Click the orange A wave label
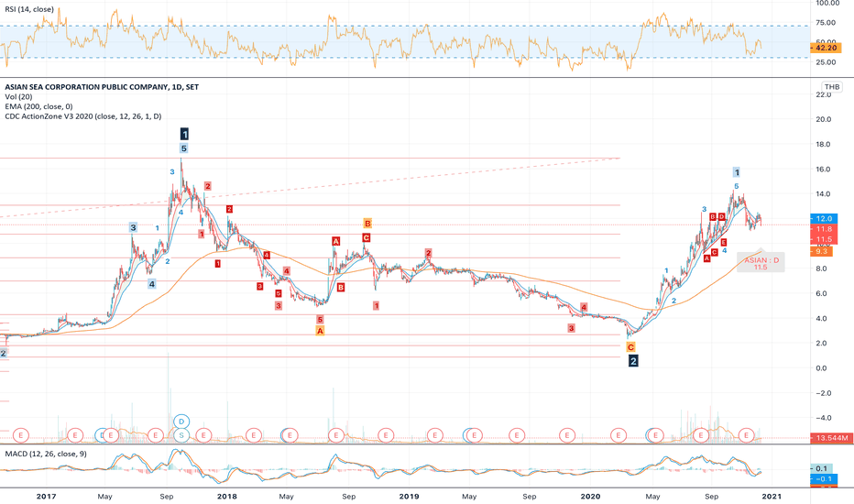This screenshot has height=504, width=854. tap(320, 331)
